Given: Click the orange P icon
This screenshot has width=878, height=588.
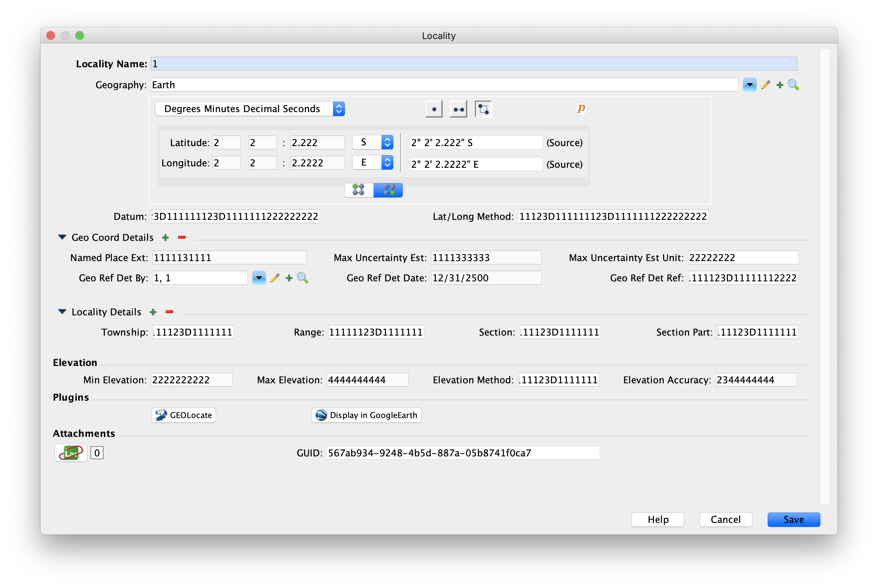Looking at the screenshot, I should coord(581,108).
